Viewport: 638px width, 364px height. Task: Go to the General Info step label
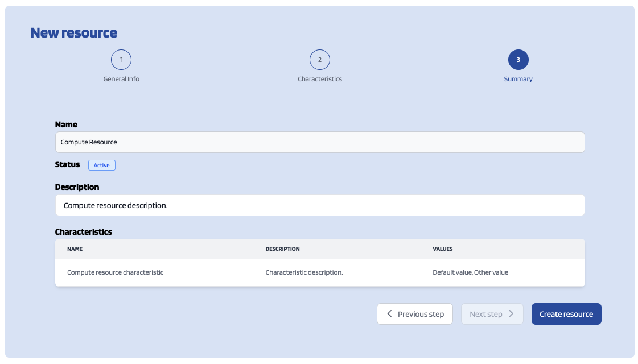(121, 79)
